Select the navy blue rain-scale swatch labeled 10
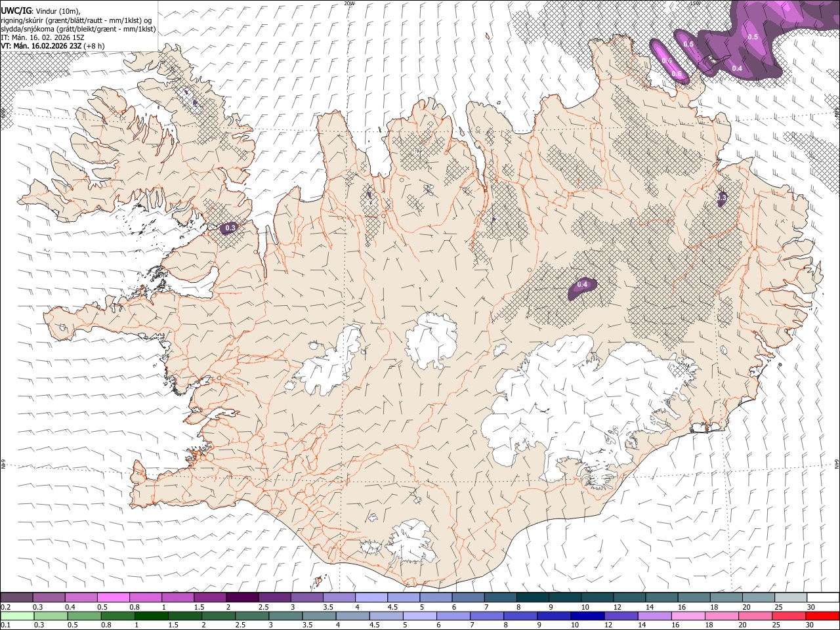Image resolution: width=840 pixels, height=630 pixels. coord(587,616)
